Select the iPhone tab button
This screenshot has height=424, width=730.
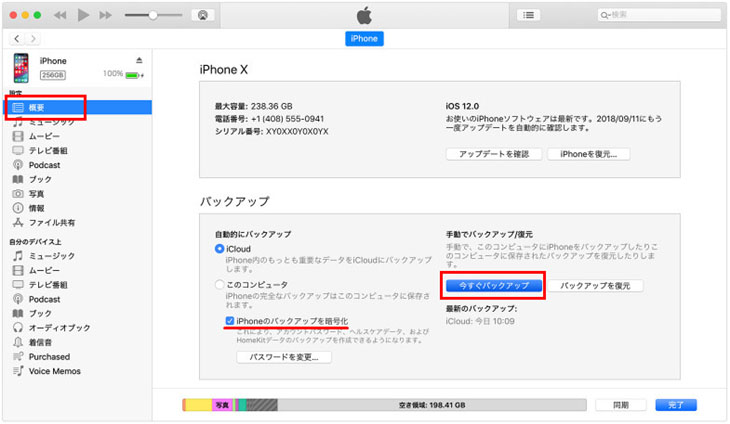[364, 39]
